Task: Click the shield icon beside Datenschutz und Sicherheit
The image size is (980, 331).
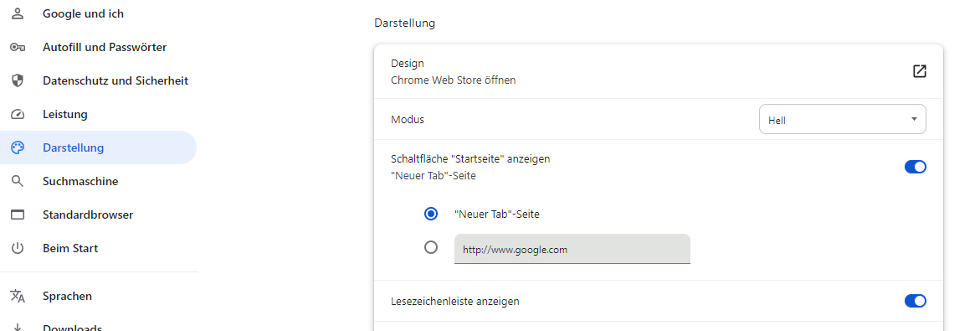Action: 18,80
